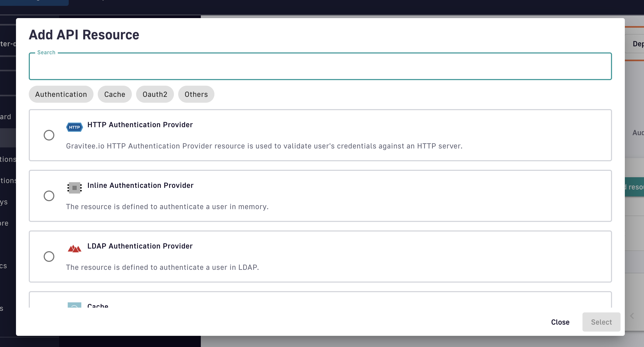Focus the Search input field
This screenshot has height=347, width=644.
point(320,67)
